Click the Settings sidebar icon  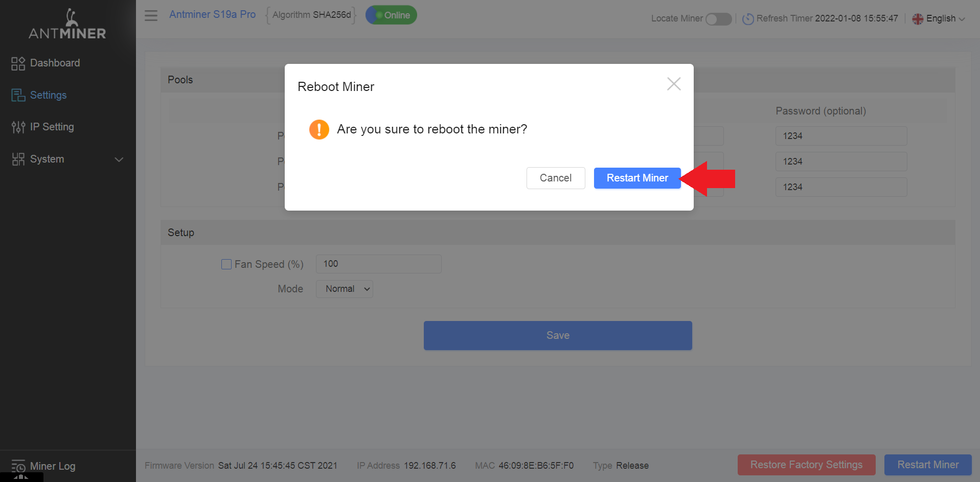18,95
